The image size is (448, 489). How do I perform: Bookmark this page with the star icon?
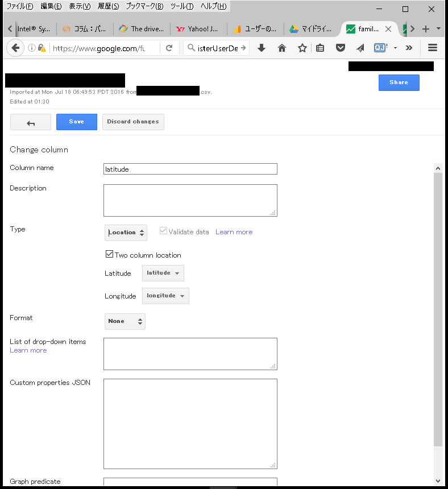(302, 48)
